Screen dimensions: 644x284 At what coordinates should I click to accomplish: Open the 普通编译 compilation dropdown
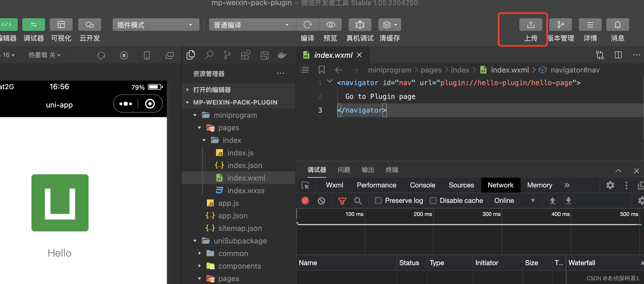click(252, 25)
